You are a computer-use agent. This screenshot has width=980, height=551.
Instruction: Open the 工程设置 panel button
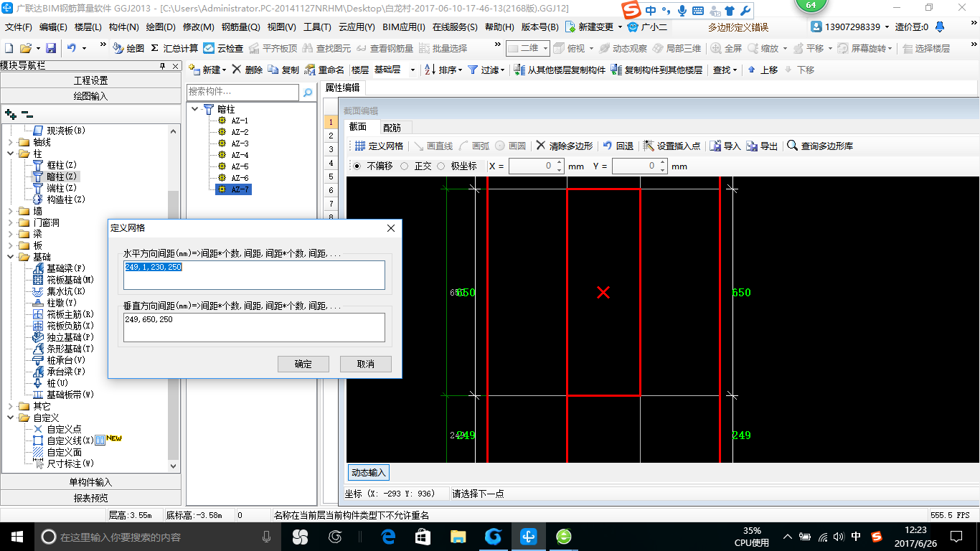click(91, 80)
